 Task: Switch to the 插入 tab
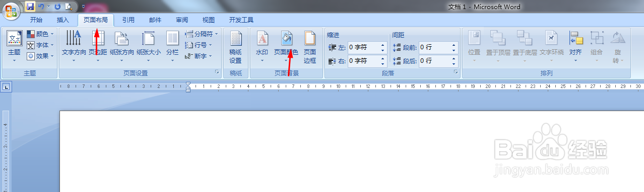pyautogui.click(x=62, y=20)
